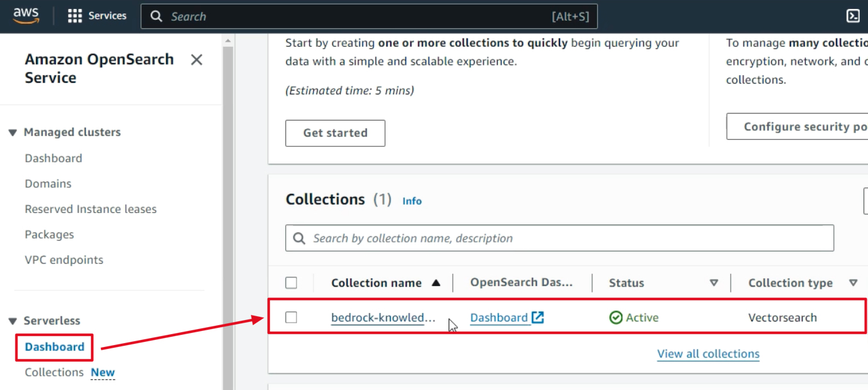Viewport: 868px width, 390px height.
Task: Open the Collection type column dropdown
Action: [853, 283]
